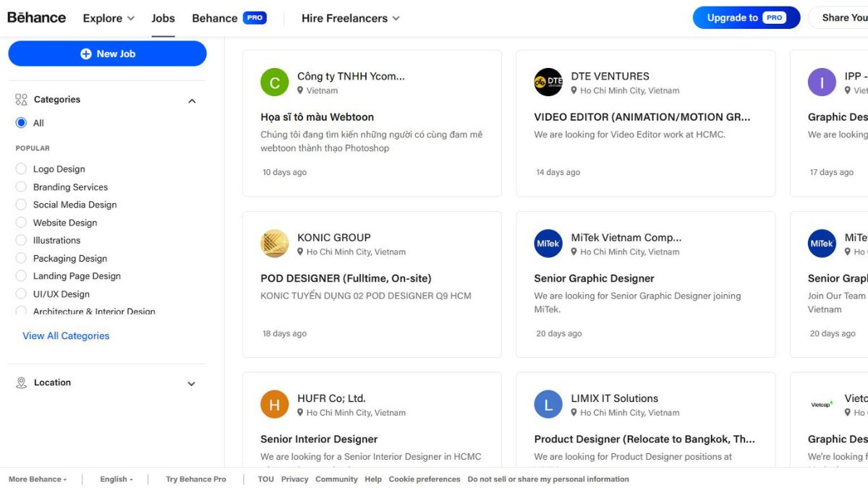
Task: Open MiTek Vietnam Company logo
Action: point(548,244)
